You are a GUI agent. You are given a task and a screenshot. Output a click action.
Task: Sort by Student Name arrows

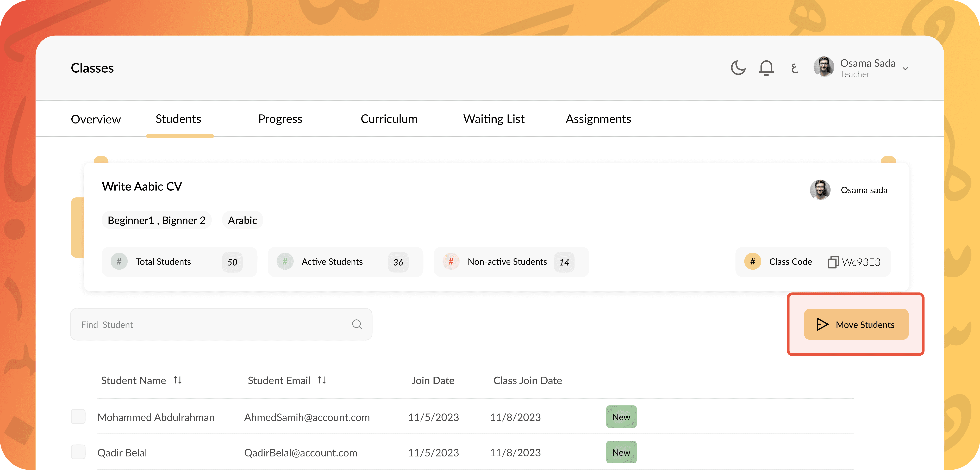coord(178,380)
